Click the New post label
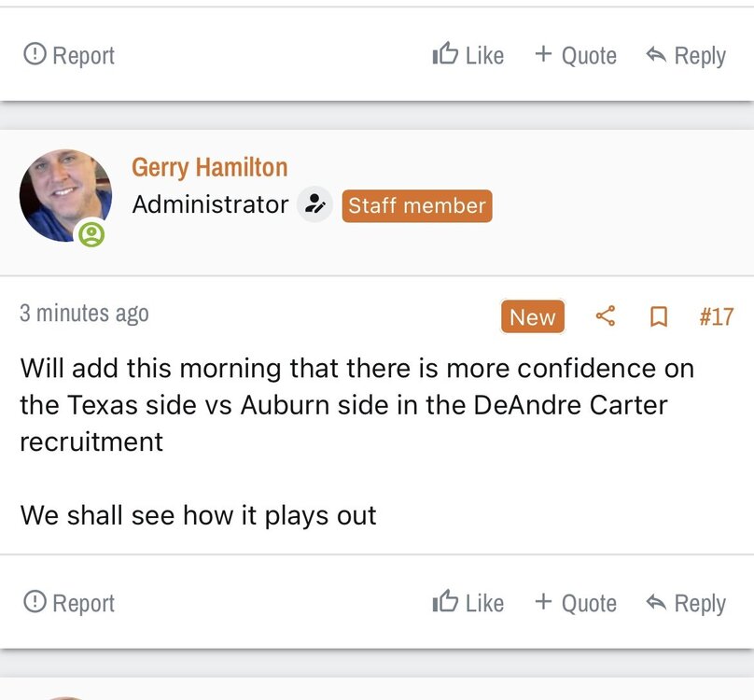This screenshot has height=700, width=754. click(533, 317)
